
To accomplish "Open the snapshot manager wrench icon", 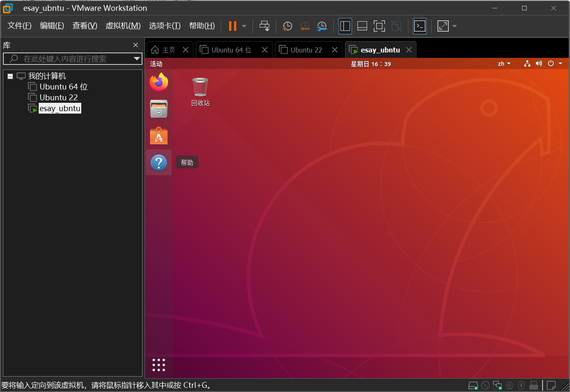I will [322, 26].
